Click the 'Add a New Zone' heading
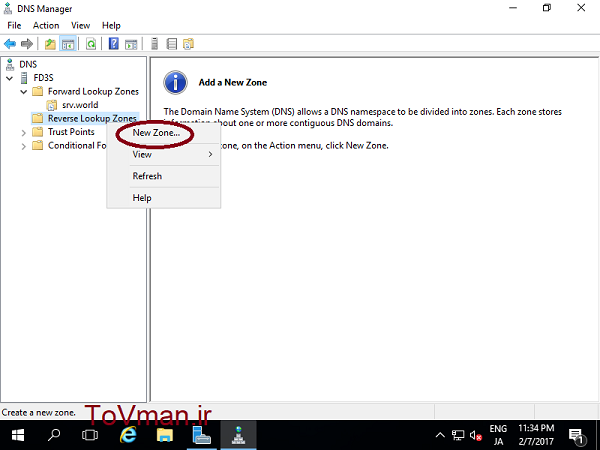Screen dimensions: 600x450 pyautogui.click(x=233, y=83)
